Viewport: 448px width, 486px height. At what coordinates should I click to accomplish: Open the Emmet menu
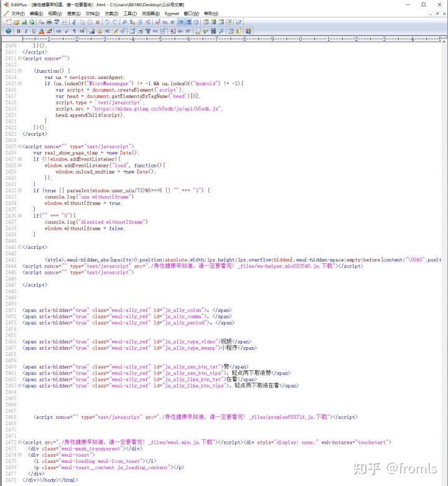pyautogui.click(x=172, y=13)
